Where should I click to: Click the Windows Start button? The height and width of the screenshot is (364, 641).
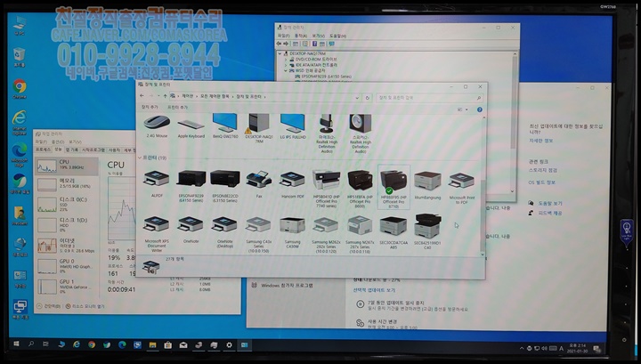[x=16, y=344]
